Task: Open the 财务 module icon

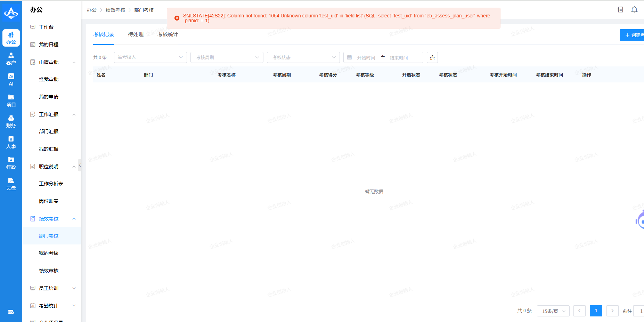Action: point(11,121)
